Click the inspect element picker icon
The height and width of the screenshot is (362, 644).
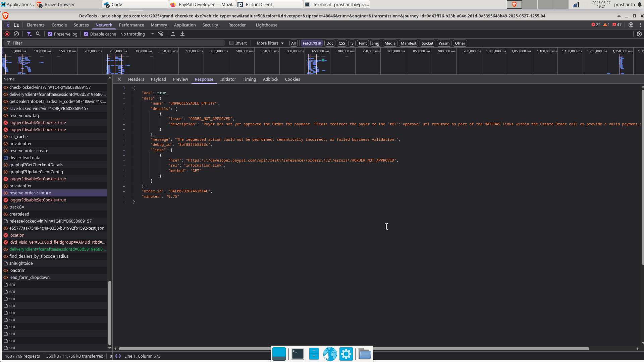7,25
